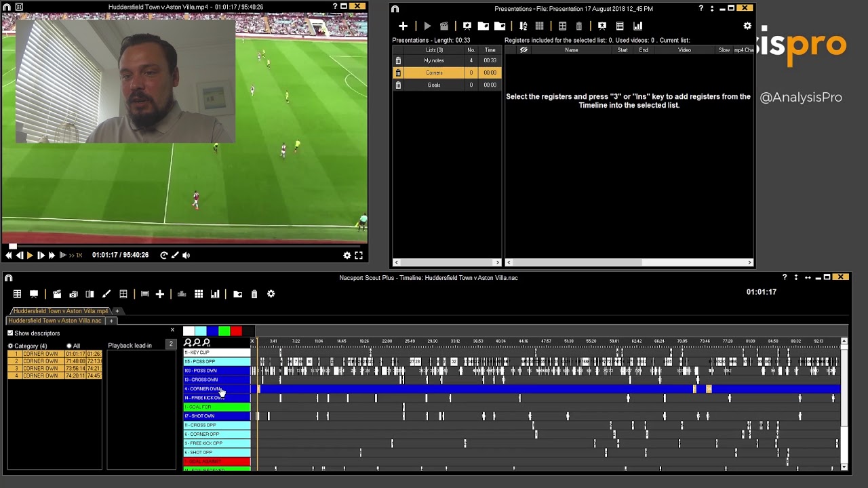The height and width of the screenshot is (488, 868).
Task: Pick the white color filter swatch
Action: [x=189, y=331]
